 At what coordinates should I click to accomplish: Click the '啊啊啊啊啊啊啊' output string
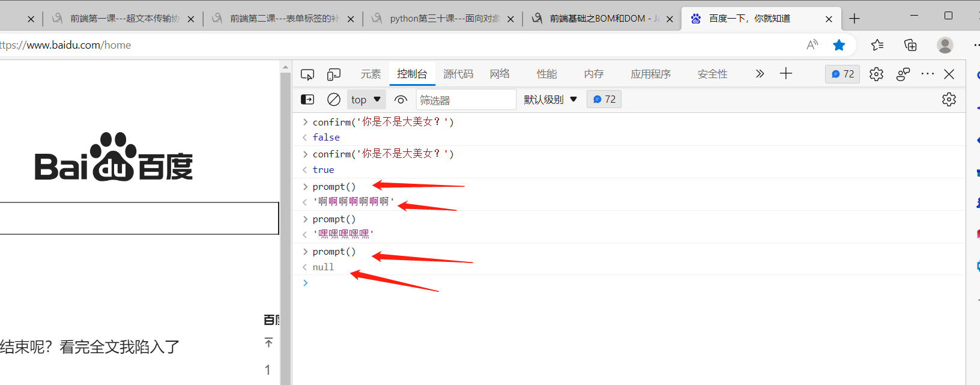coord(353,202)
